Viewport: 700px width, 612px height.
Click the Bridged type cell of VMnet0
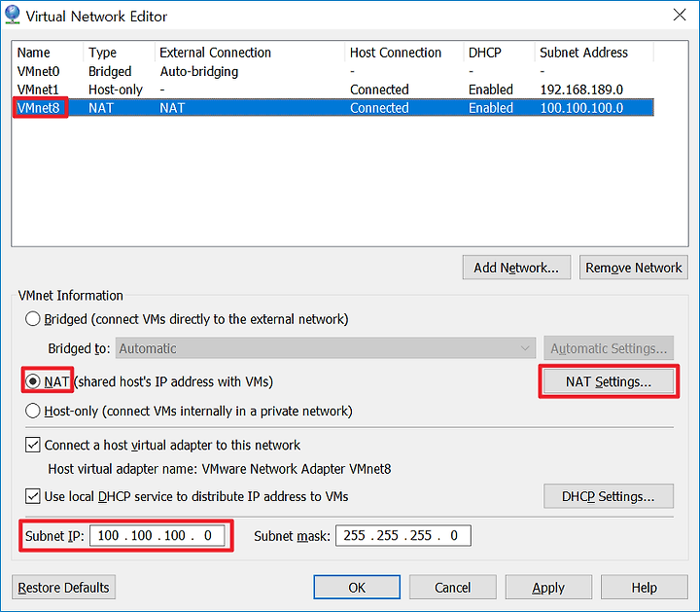110,71
